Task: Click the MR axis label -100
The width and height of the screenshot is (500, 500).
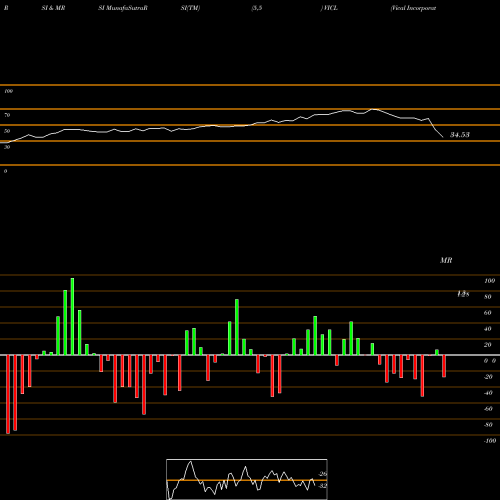Action: click(x=490, y=441)
